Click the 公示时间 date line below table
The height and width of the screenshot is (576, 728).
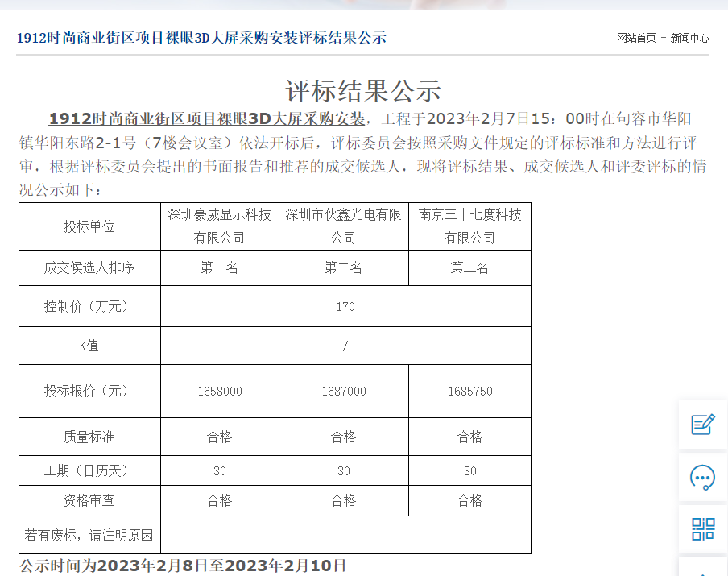184,566
